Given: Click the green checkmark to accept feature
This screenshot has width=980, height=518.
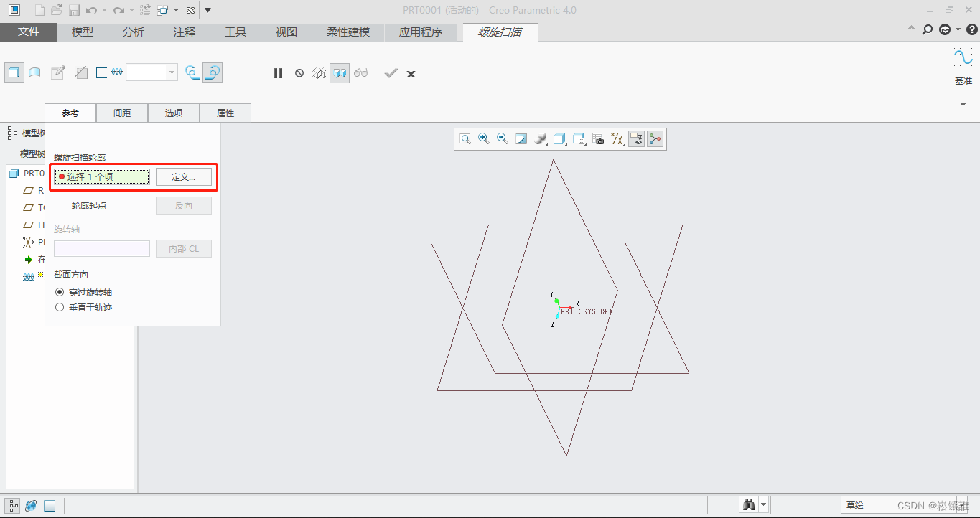Looking at the screenshot, I should point(391,73).
